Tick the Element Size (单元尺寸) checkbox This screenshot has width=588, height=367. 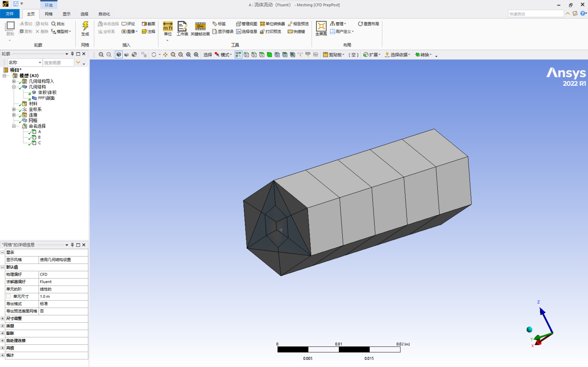click(8, 296)
